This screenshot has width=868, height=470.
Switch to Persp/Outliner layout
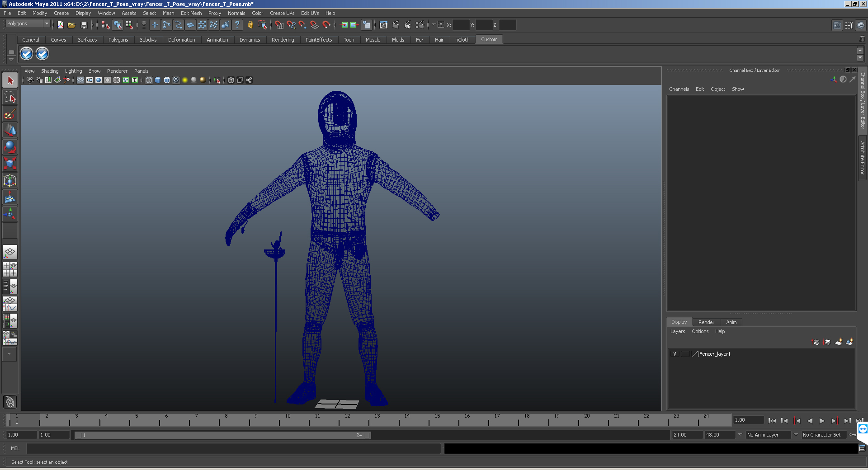tap(10, 287)
